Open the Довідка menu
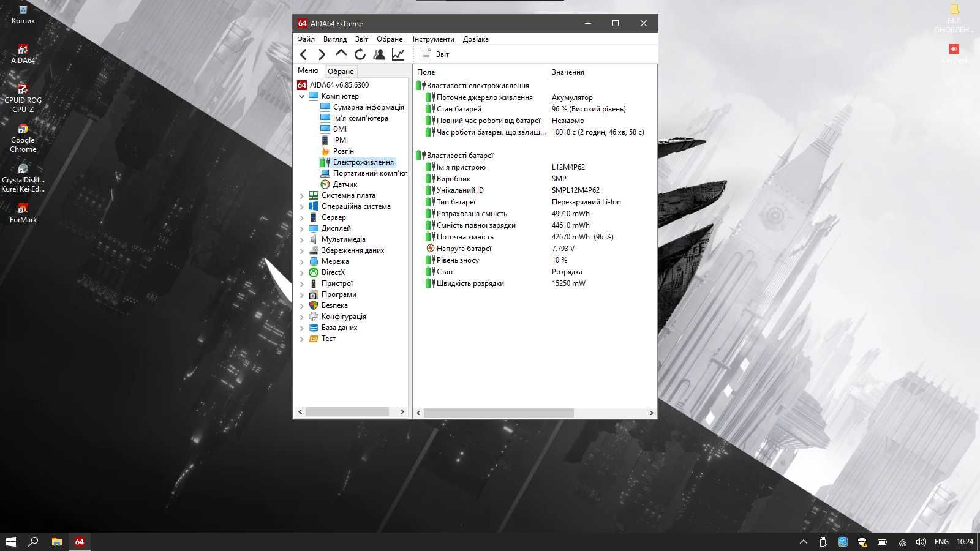 [x=475, y=39]
